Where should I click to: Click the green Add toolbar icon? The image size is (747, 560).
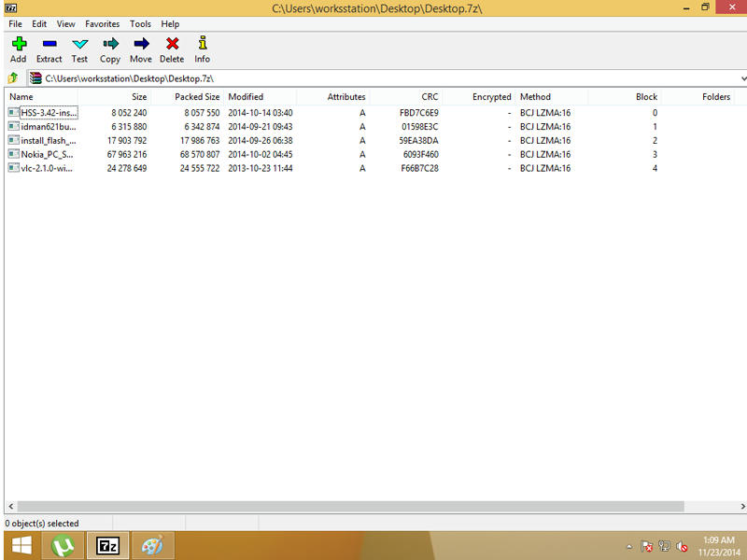click(19, 44)
